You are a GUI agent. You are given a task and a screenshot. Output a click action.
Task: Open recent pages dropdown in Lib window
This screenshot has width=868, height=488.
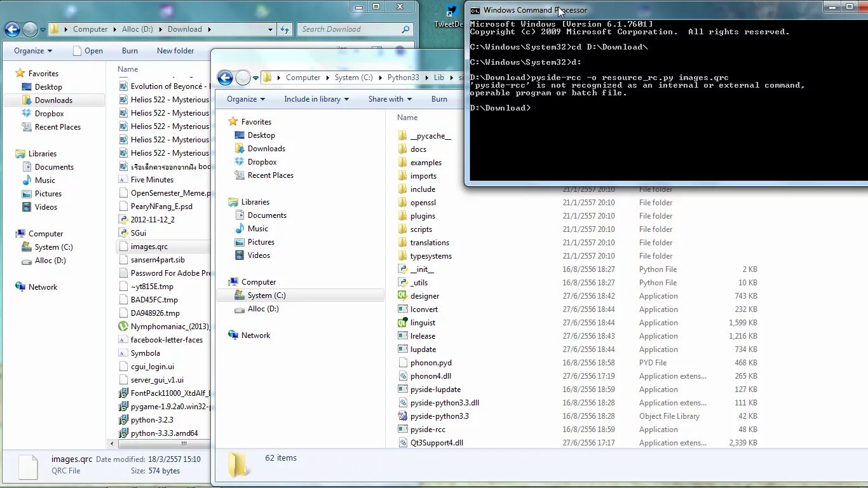tap(255, 78)
